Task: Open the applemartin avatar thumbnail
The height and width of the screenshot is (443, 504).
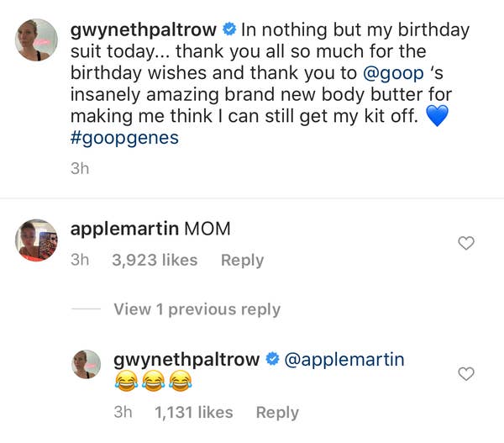Action: pos(34,240)
